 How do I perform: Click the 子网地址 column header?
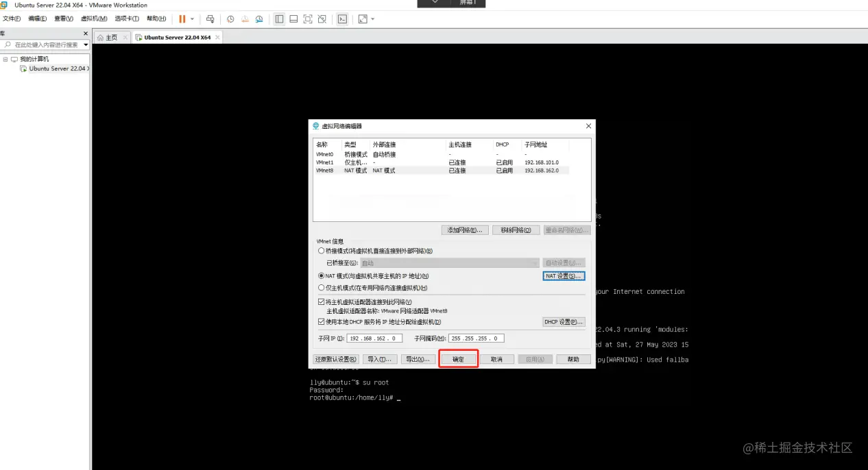point(546,145)
